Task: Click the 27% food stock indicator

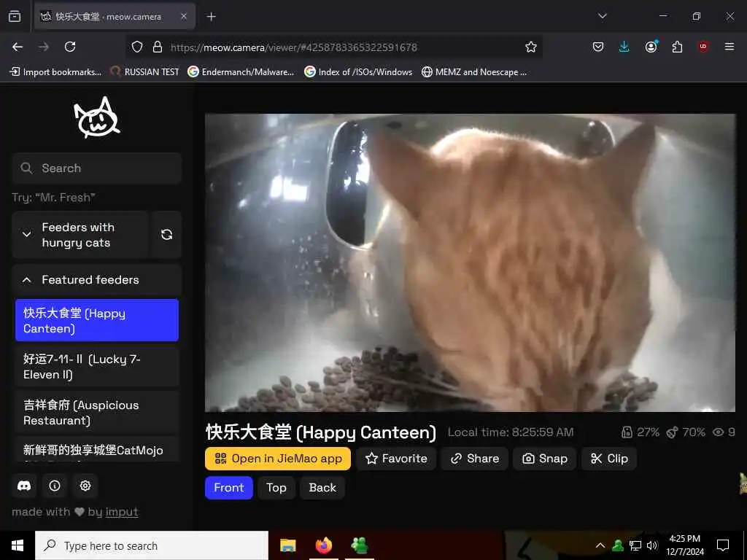Action: 640,432
